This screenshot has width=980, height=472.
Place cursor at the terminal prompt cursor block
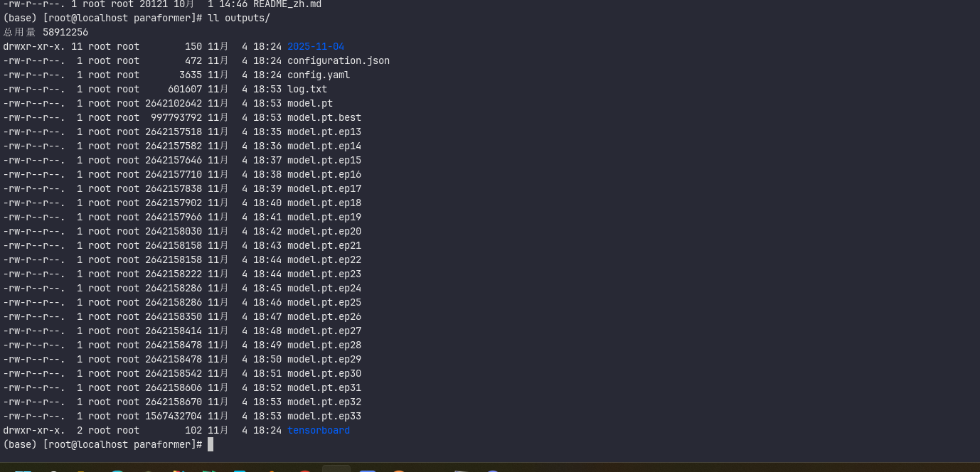tap(211, 445)
